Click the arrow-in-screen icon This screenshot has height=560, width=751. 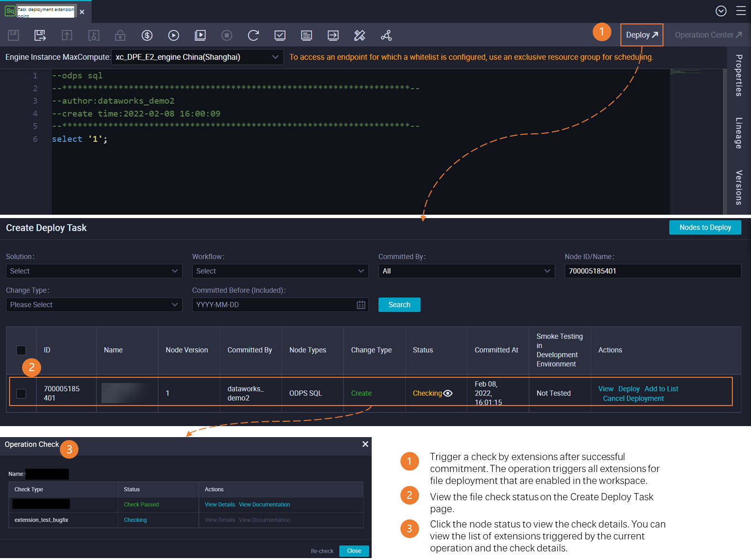point(333,35)
